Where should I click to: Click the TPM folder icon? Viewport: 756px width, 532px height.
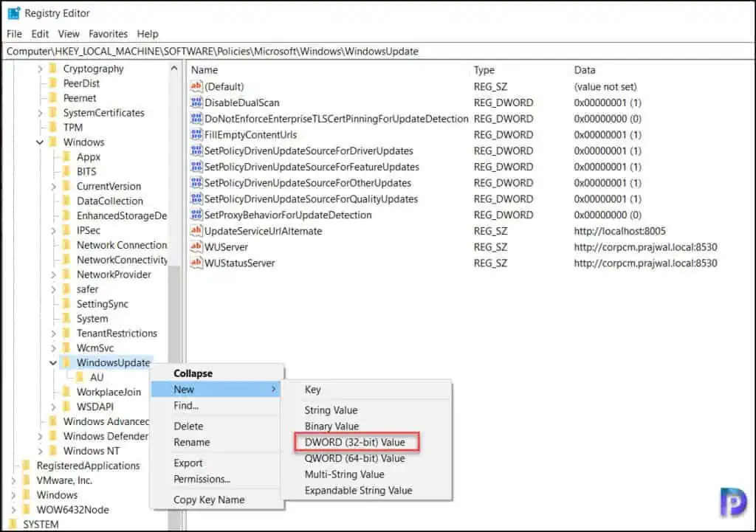[x=53, y=127]
